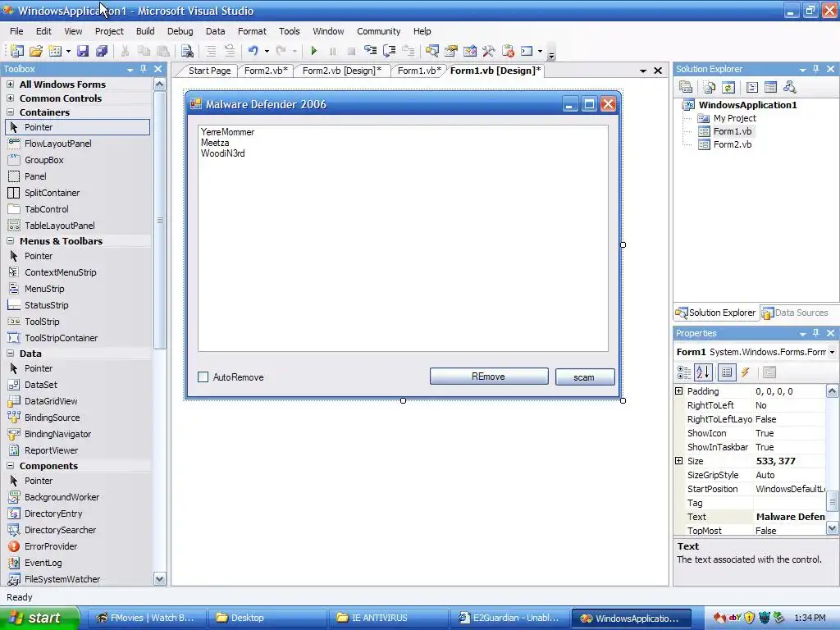The height and width of the screenshot is (630, 840).
Task: Click the Save All toolbar icon
Action: (x=101, y=51)
